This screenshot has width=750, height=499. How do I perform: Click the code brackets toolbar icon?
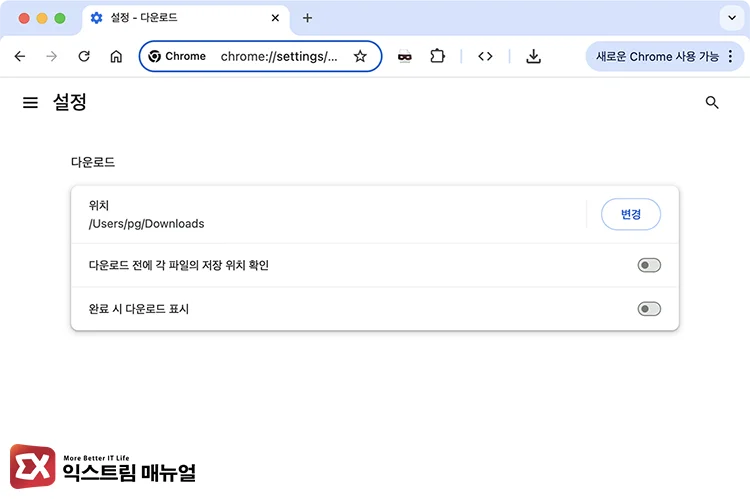coord(485,56)
